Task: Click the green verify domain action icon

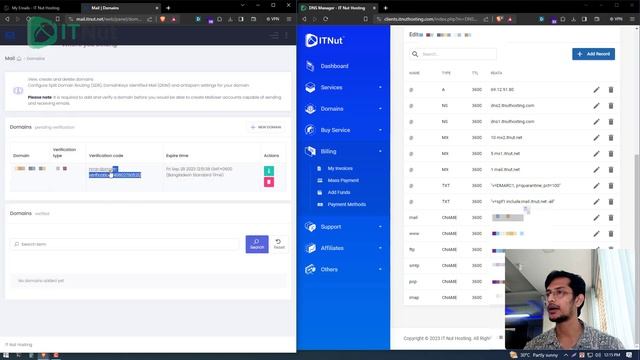Action: [x=269, y=171]
